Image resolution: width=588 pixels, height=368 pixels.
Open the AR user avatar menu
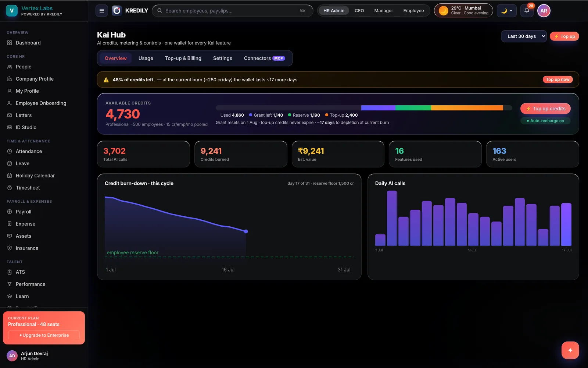pos(544,11)
